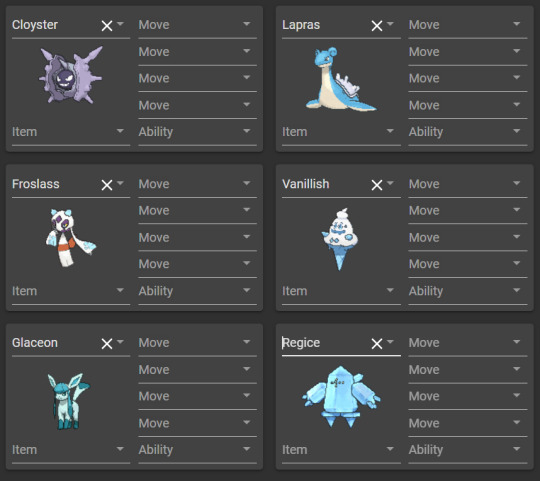Click the Glaceon sprite image
540x481 pixels.
(x=69, y=401)
